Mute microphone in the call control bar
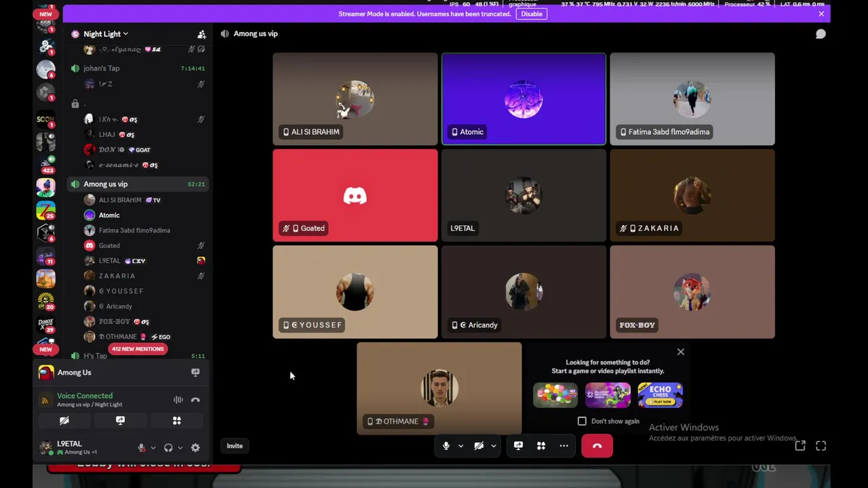The height and width of the screenshot is (488, 868). (x=446, y=446)
